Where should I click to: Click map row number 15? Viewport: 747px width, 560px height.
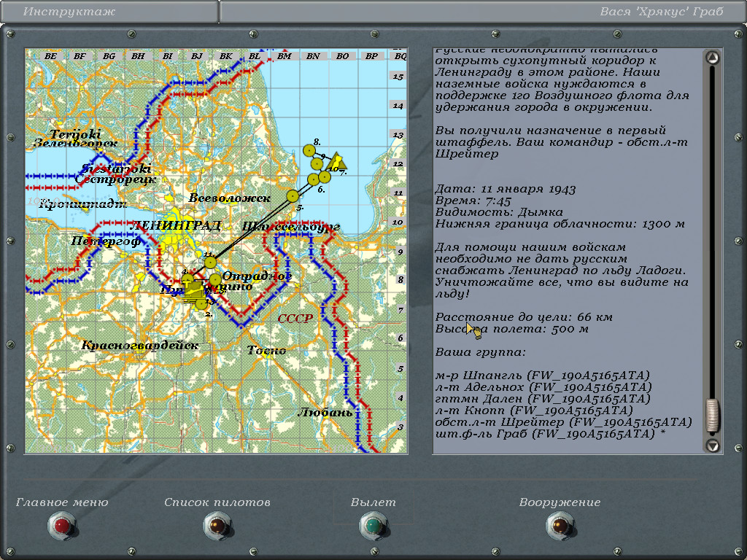(398, 76)
